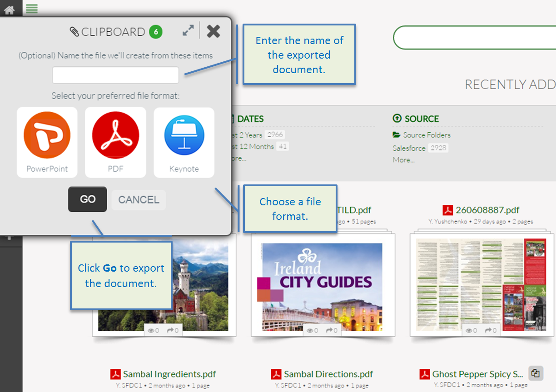Click the file name input field
Image resolution: width=556 pixels, height=392 pixels.
pyautogui.click(x=115, y=75)
